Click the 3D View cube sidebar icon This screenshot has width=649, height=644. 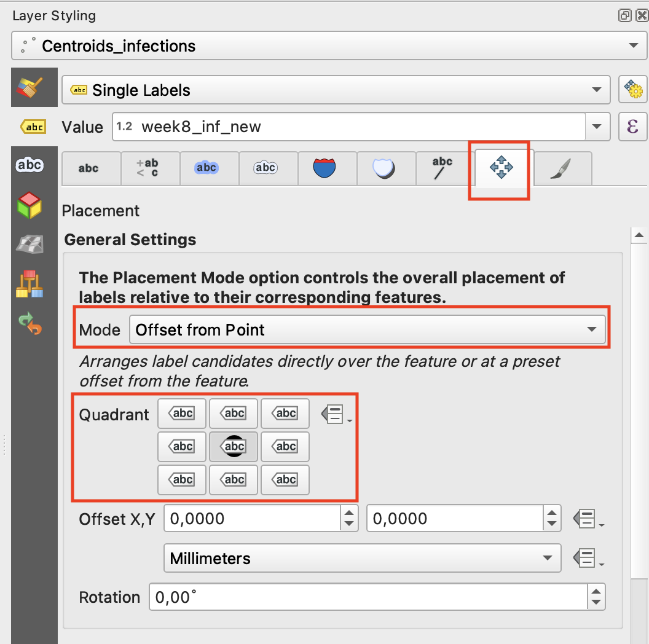(29, 205)
